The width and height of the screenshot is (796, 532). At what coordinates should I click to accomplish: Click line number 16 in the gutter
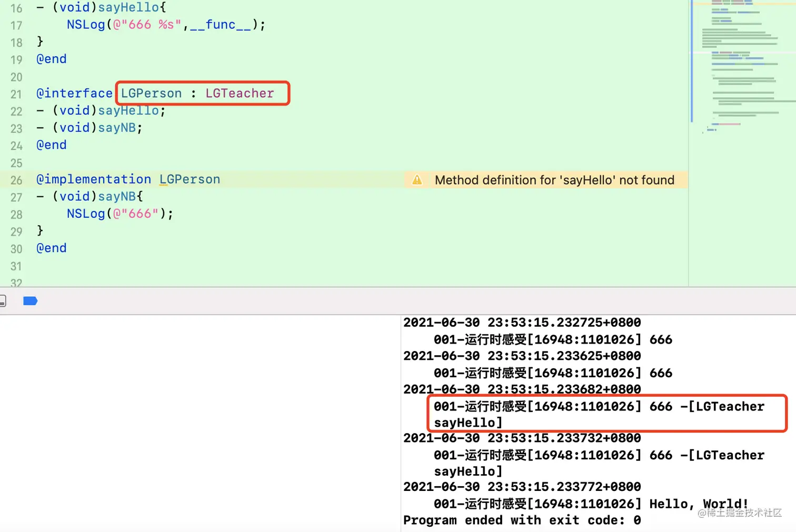coord(16,8)
